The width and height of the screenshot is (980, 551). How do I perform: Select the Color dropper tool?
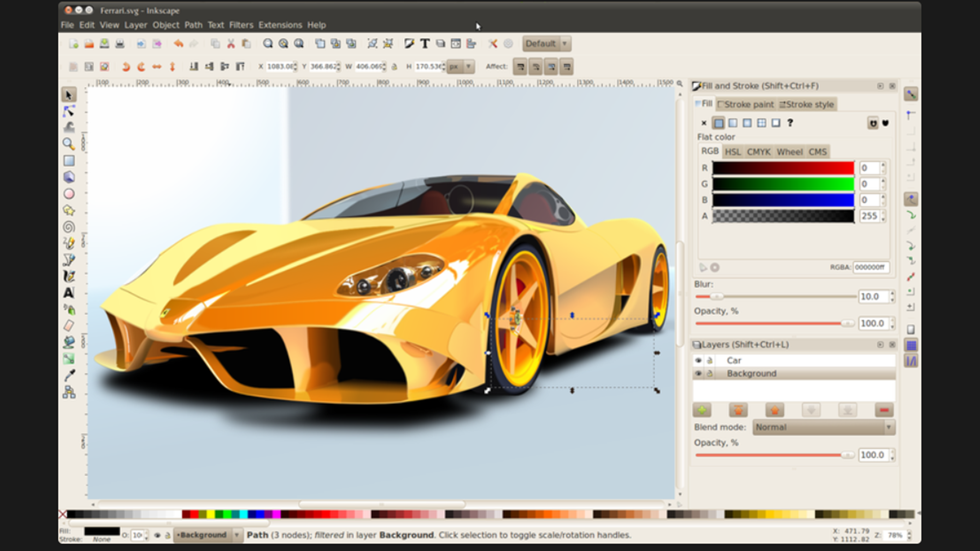coord(69,375)
